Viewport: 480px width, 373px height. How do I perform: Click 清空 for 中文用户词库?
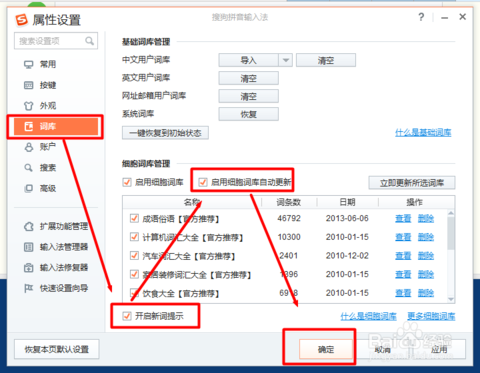click(x=326, y=60)
